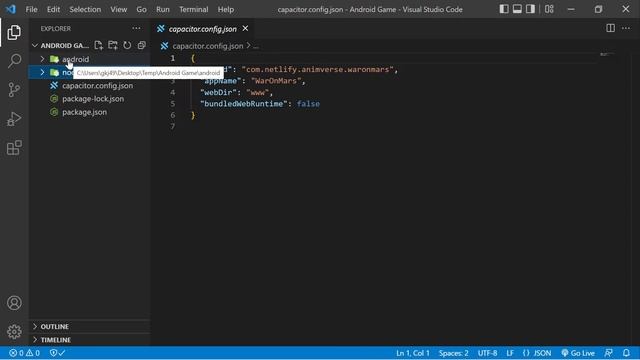
Task: Change encoding via UTF-8 status item
Action: point(487,353)
